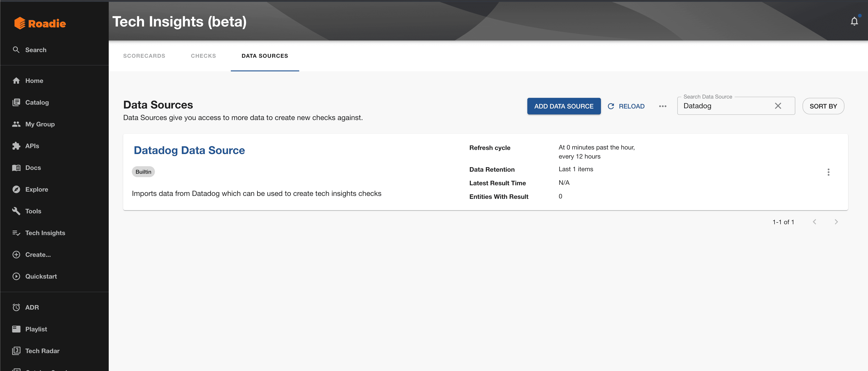Open the Explore compass icon
The height and width of the screenshot is (371, 868).
click(x=16, y=189)
